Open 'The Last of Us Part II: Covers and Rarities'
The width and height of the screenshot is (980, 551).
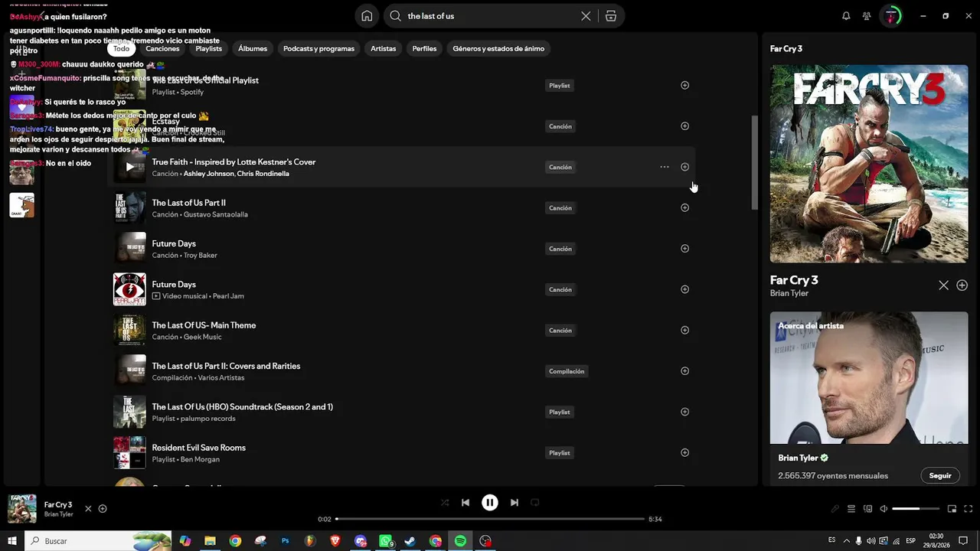click(226, 366)
